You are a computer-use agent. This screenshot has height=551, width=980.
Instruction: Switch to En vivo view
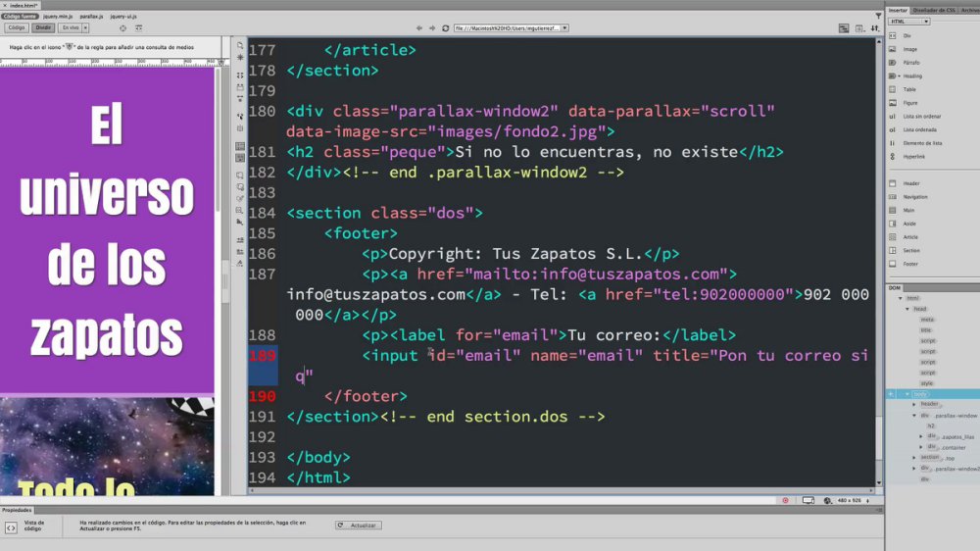(x=71, y=27)
